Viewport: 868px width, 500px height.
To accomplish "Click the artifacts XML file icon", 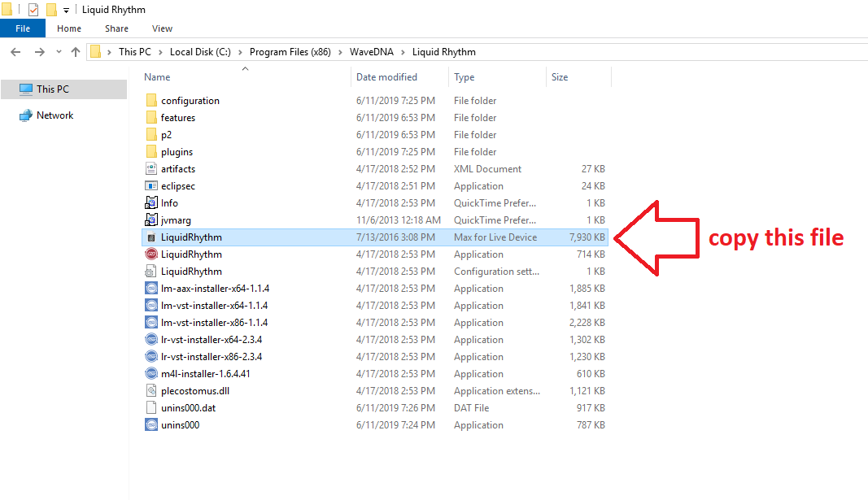I will (151, 168).
